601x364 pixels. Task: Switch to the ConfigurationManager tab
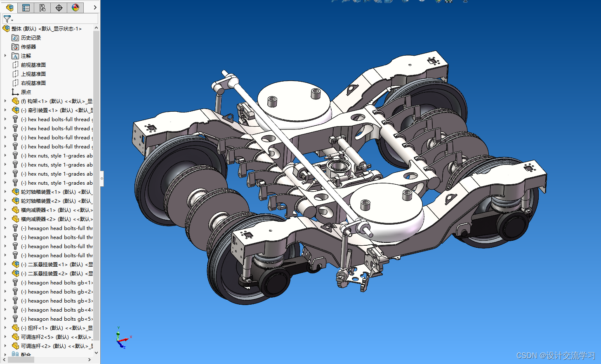[x=42, y=7]
